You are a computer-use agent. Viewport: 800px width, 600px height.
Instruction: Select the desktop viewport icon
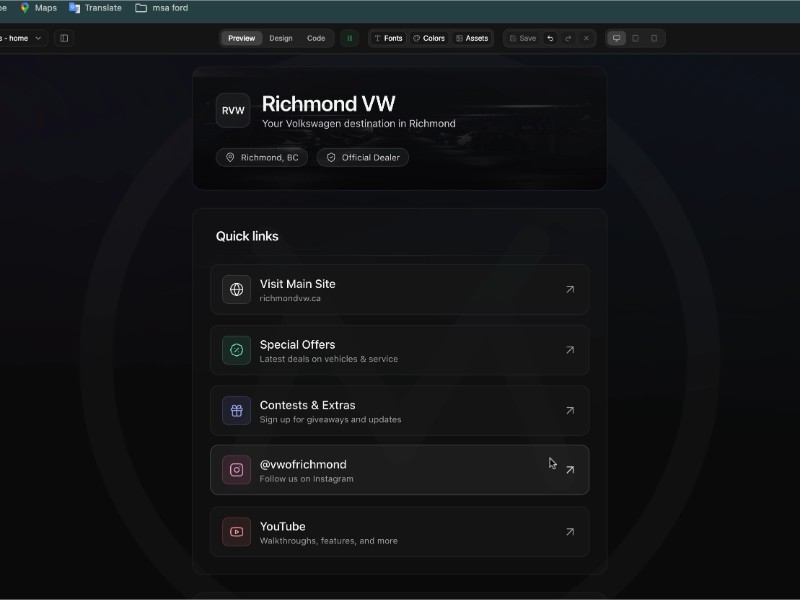pyautogui.click(x=616, y=38)
